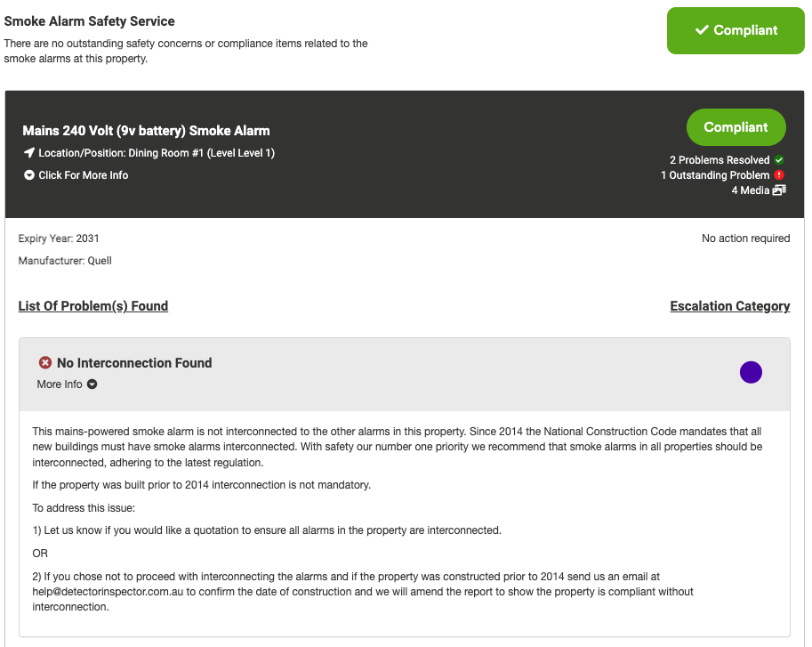
Task: Click the checkmark in the alarm card Compliant badge
Action: click(736, 127)
